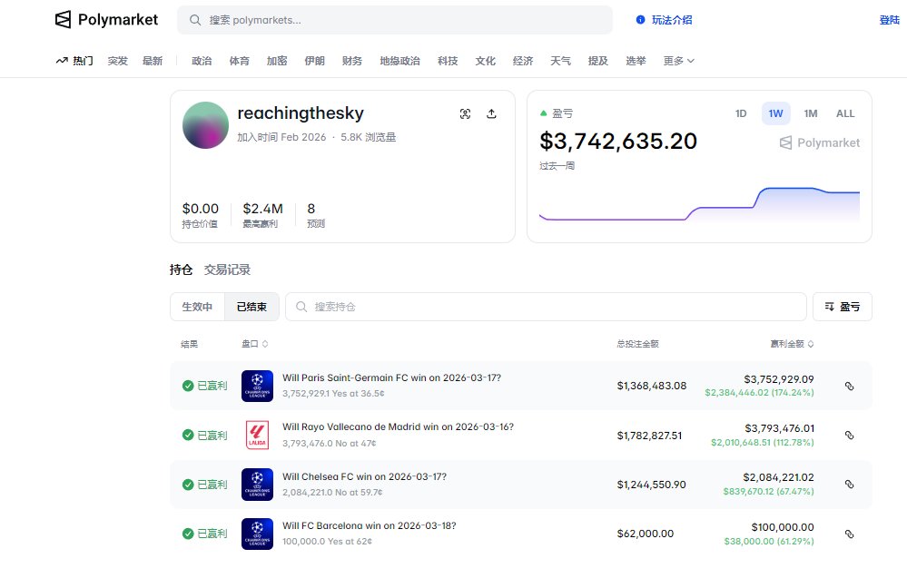Go to 科技 category
The height and width of the screenshot is (588, 907).
[x=448, y=61]
